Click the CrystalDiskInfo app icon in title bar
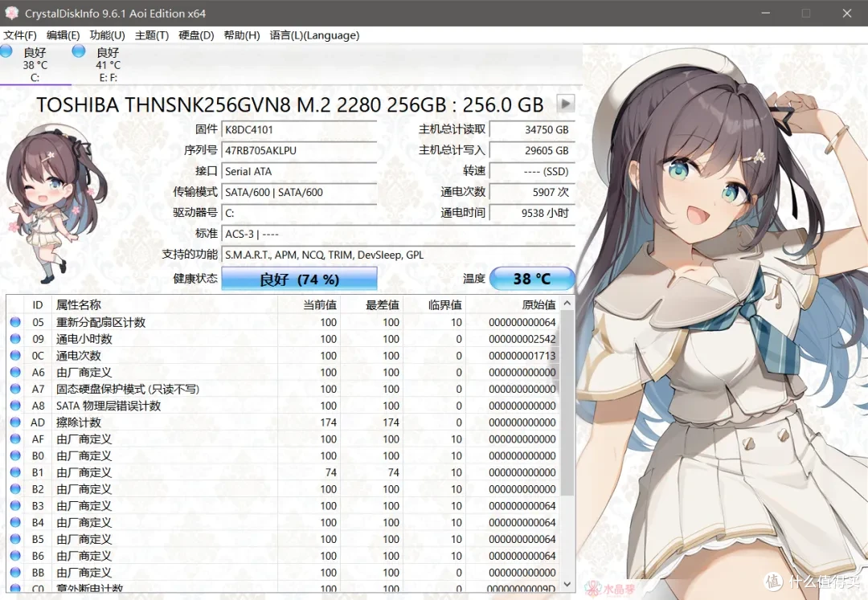868x600 pixels. [x=11, y=14]
